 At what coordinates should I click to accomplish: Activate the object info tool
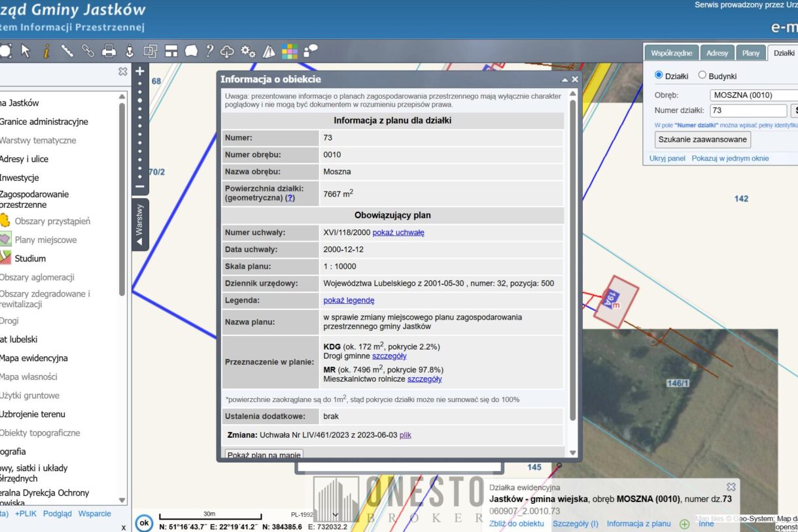(46, 51)
